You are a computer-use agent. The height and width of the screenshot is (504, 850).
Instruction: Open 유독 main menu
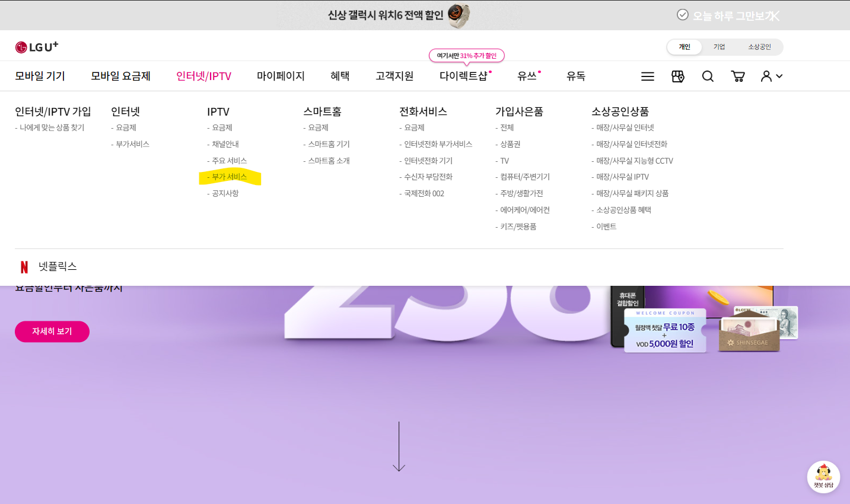point(576,76)
